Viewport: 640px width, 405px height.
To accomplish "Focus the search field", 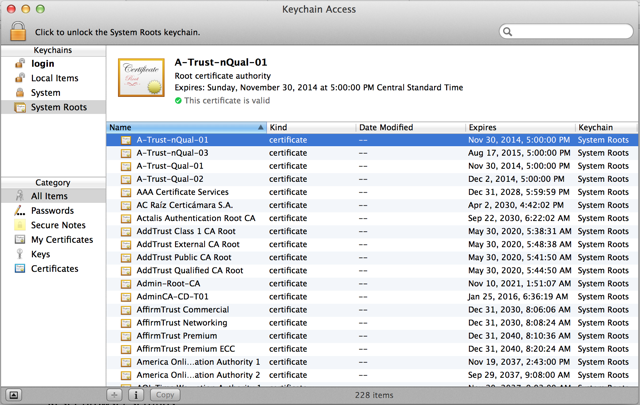I will [566, 31].
